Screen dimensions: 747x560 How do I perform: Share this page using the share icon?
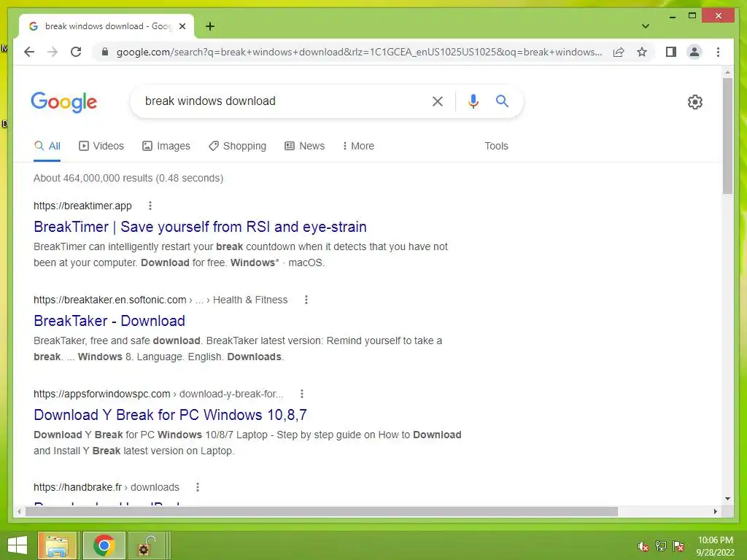(619, 52)
